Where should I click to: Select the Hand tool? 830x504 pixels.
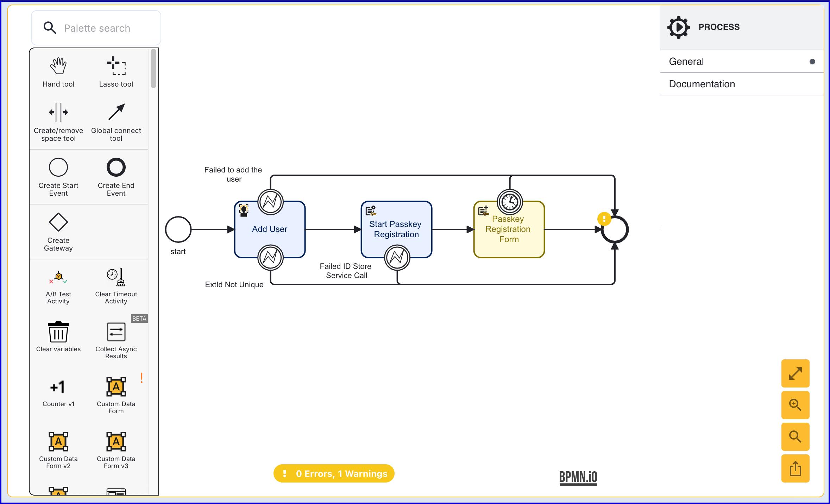[58, 72]
